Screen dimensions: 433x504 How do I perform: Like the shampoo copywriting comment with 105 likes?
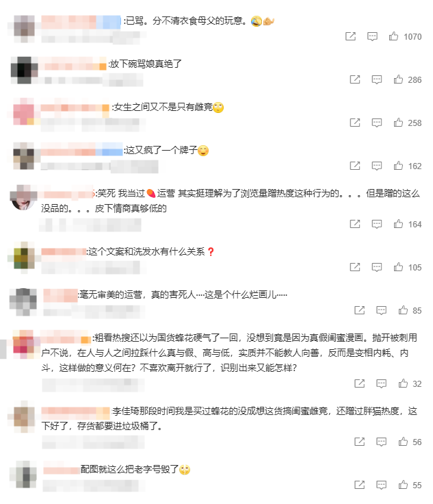pyautogui.click(x=398, y=267)
